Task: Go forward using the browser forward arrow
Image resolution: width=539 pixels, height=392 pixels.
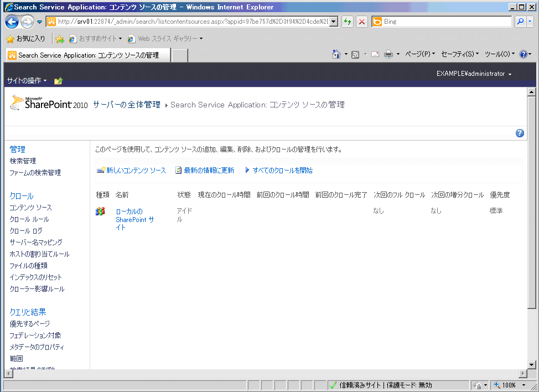Action: click(27, 22)
